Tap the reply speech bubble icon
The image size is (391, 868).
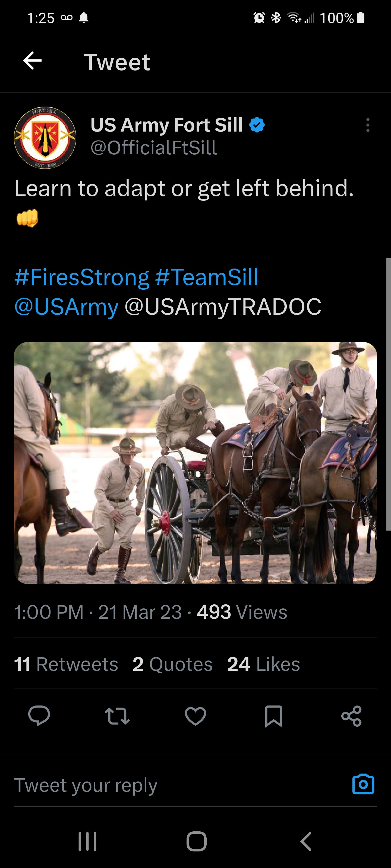[39, 715]
